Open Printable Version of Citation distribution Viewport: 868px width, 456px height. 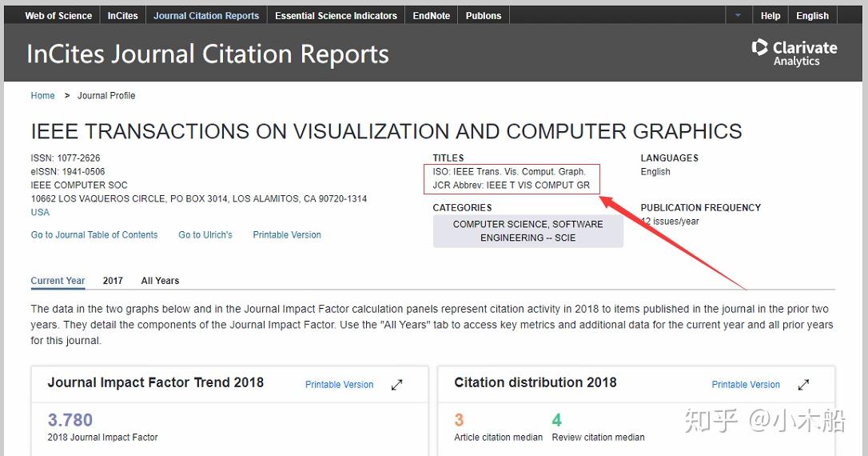[746, 385]
